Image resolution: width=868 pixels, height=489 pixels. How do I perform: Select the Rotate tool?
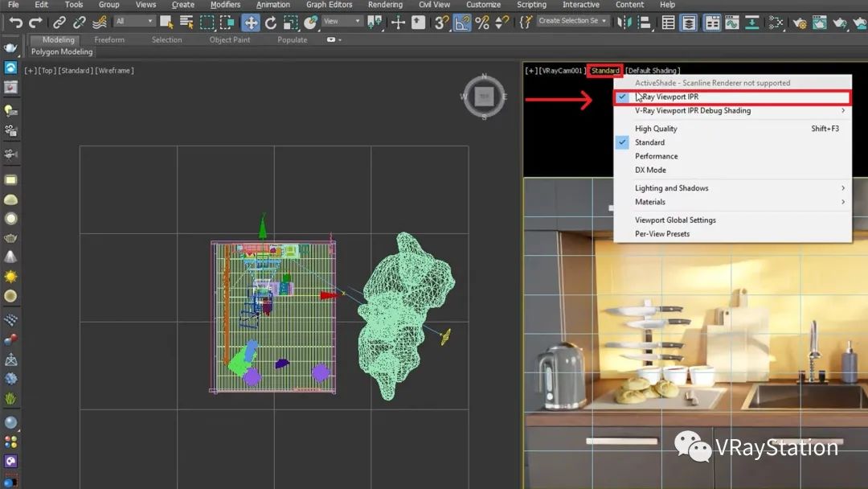coord(271,22)
